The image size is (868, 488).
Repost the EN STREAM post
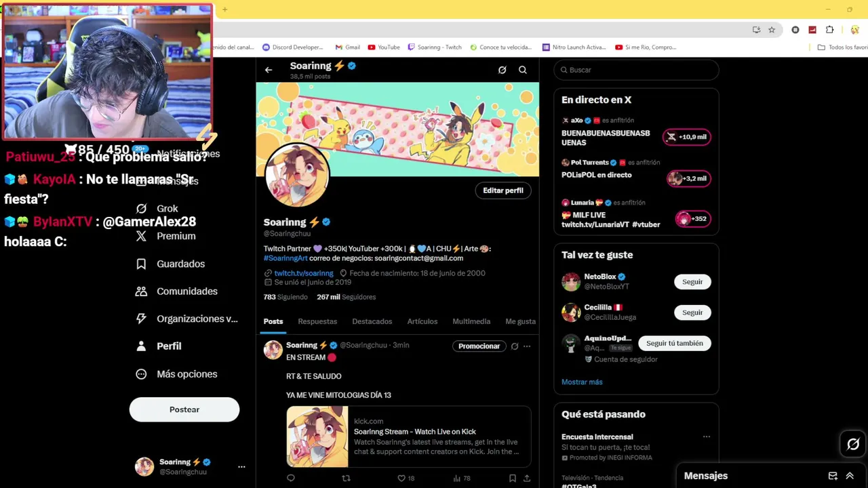pyautogui.click(x=346, y=478)
